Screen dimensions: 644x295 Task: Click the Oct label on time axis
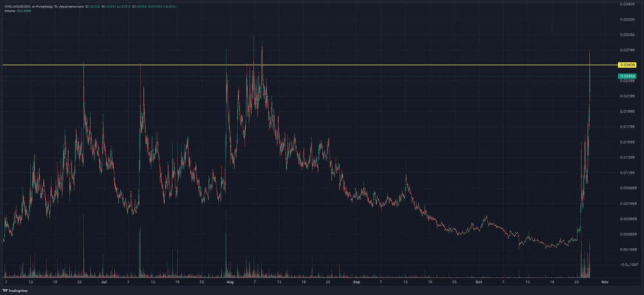[479, 281]
